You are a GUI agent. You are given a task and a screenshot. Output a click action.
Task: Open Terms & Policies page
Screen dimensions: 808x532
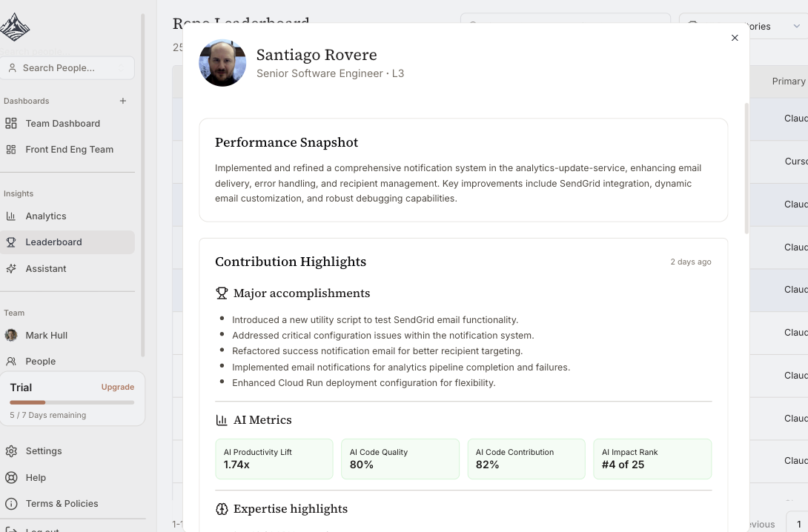[62, 504]
